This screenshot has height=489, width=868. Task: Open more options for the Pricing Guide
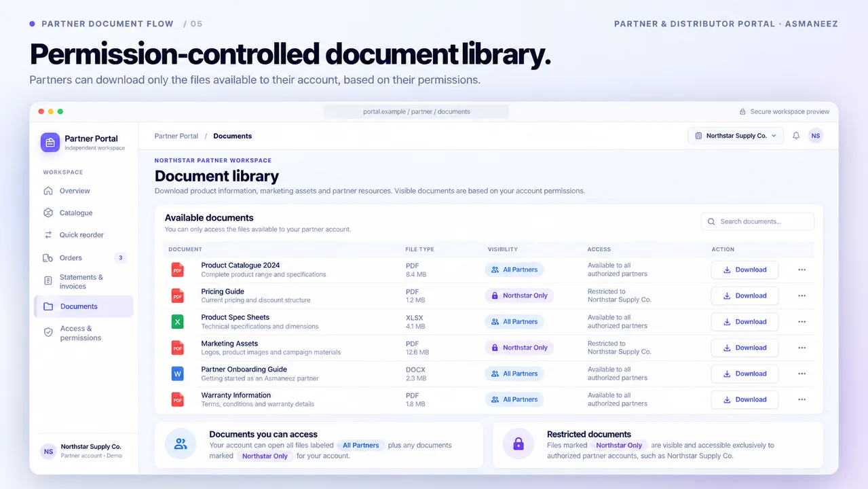click(802, 295)
